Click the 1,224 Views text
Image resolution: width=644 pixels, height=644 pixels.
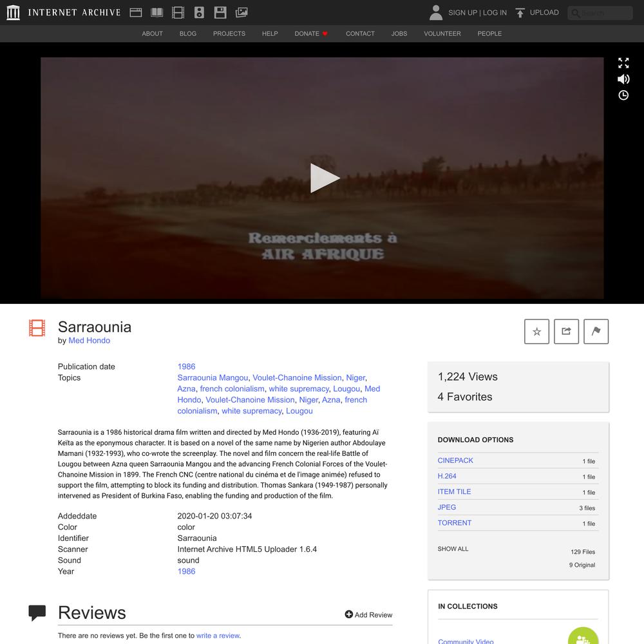468,377
